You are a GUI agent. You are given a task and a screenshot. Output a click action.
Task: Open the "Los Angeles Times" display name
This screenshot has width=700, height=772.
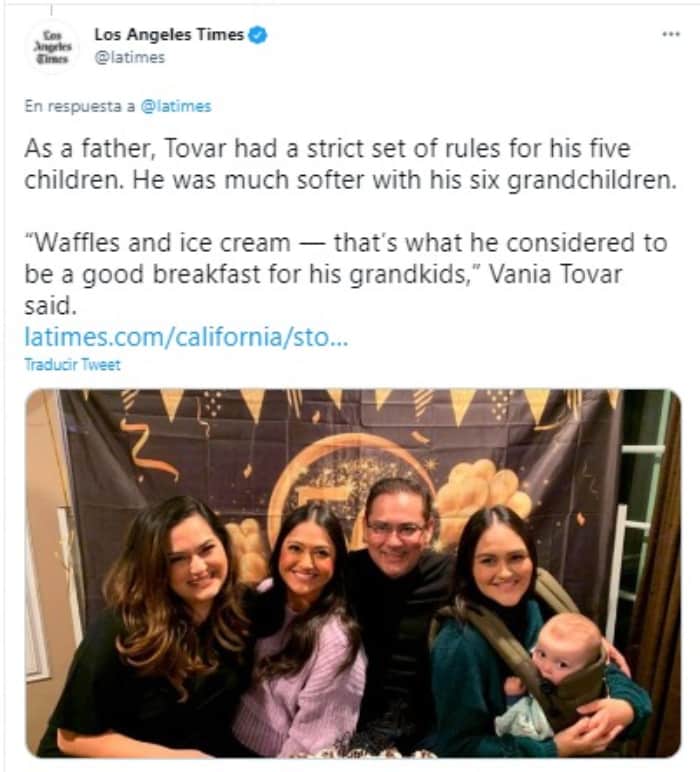tap(168, 35)
